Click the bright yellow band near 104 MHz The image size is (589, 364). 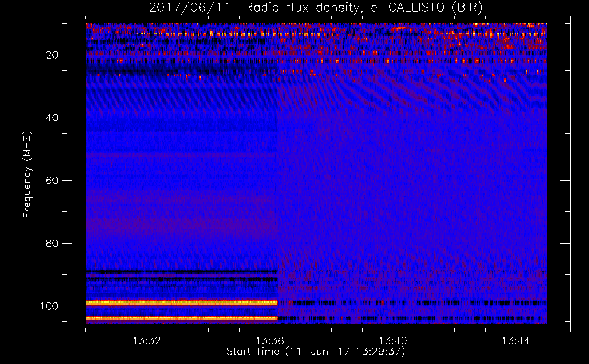pyautogui.click(x=181, y=318)
